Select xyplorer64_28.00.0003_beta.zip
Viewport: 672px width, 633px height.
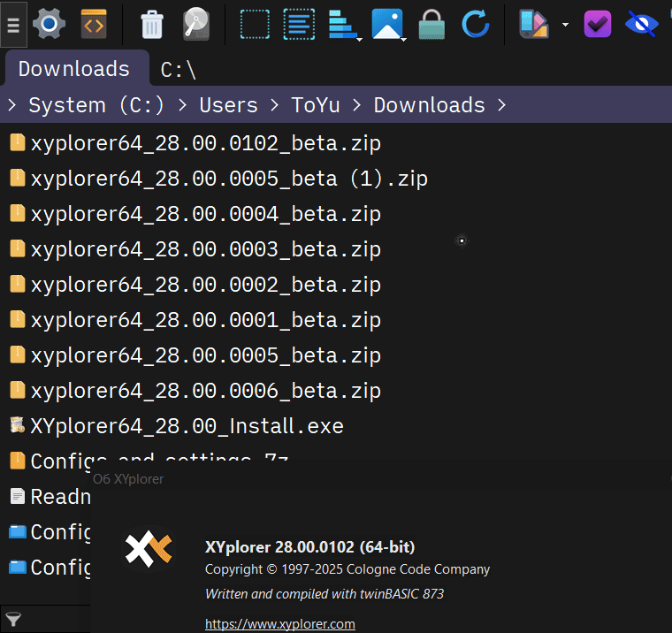click(x=206, y=249)
